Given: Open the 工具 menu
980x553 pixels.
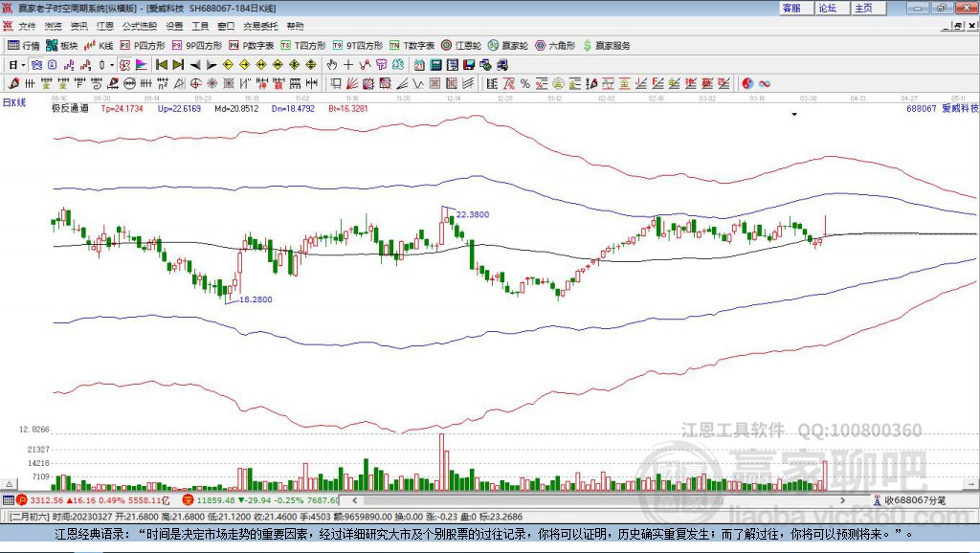Looking at the screenshot, I should pyautogui.click(x=200, y=26).
